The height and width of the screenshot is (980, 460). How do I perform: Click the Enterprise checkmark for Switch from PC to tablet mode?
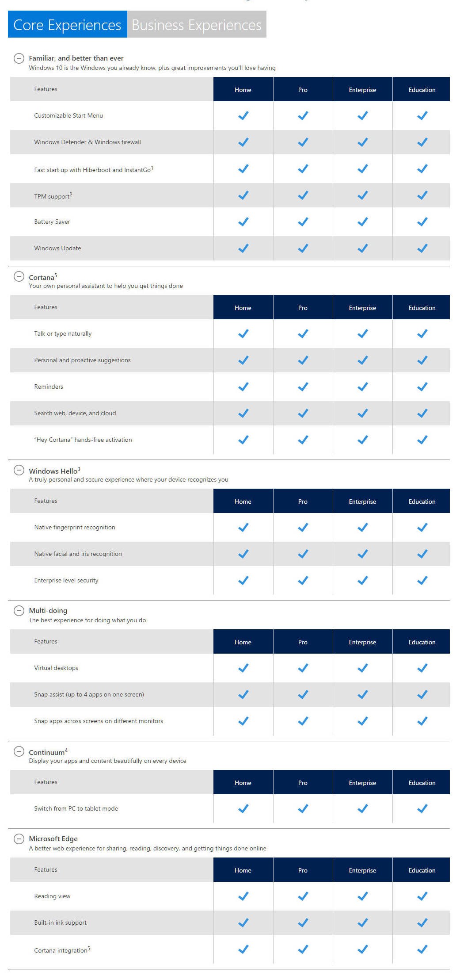coord(362,808)
